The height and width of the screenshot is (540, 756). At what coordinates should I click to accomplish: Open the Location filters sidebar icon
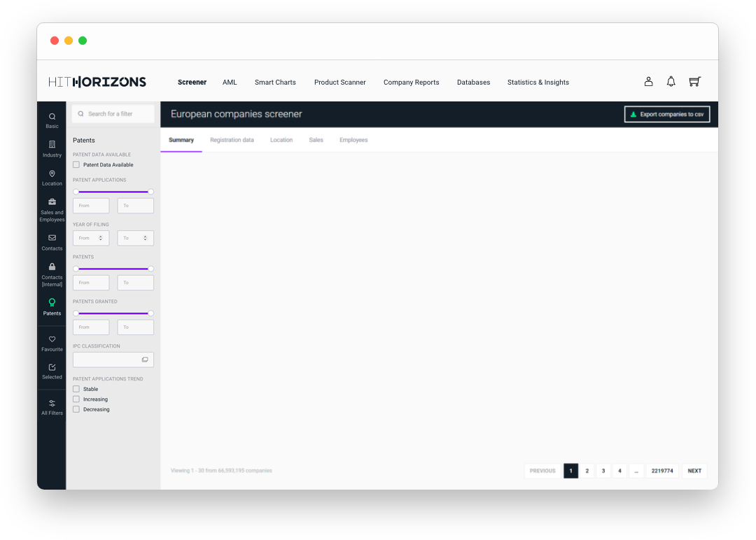click(52, 178)
